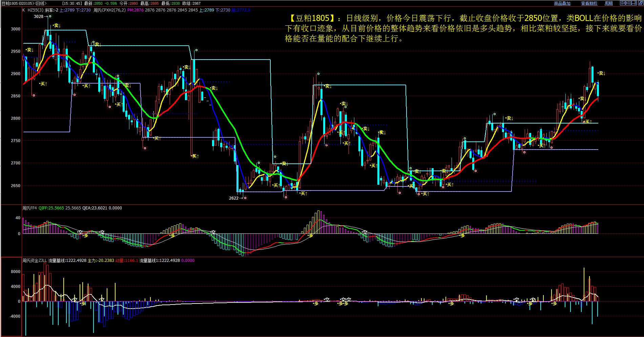The width and height of the screenshot is (644, 337).
Task: Click the 最高:2885 high price
Action: pyautogui.click(x=149, y=3)
